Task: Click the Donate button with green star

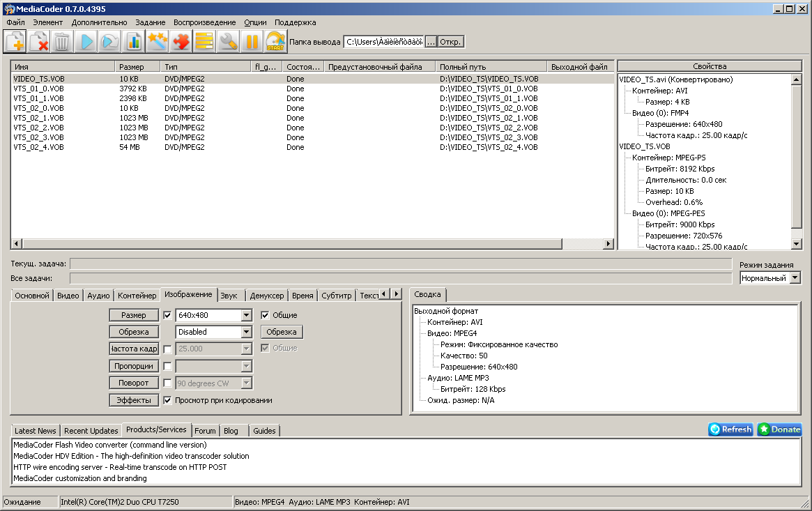Action: (779, 429)
